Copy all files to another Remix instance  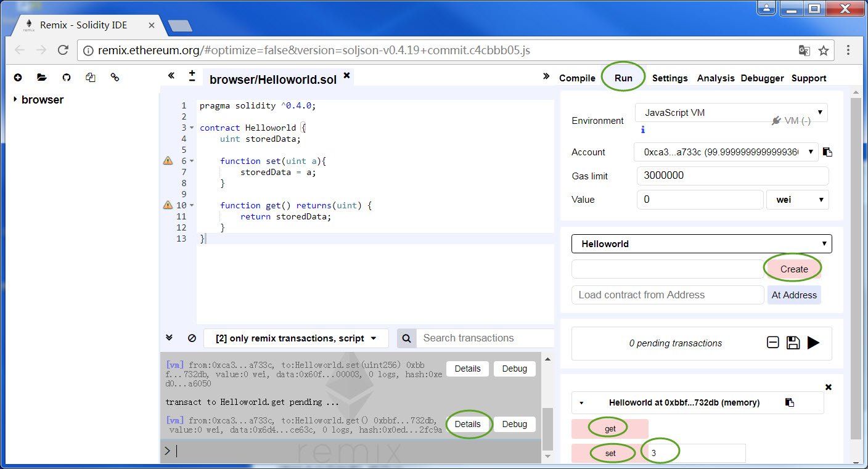[91, 78]
